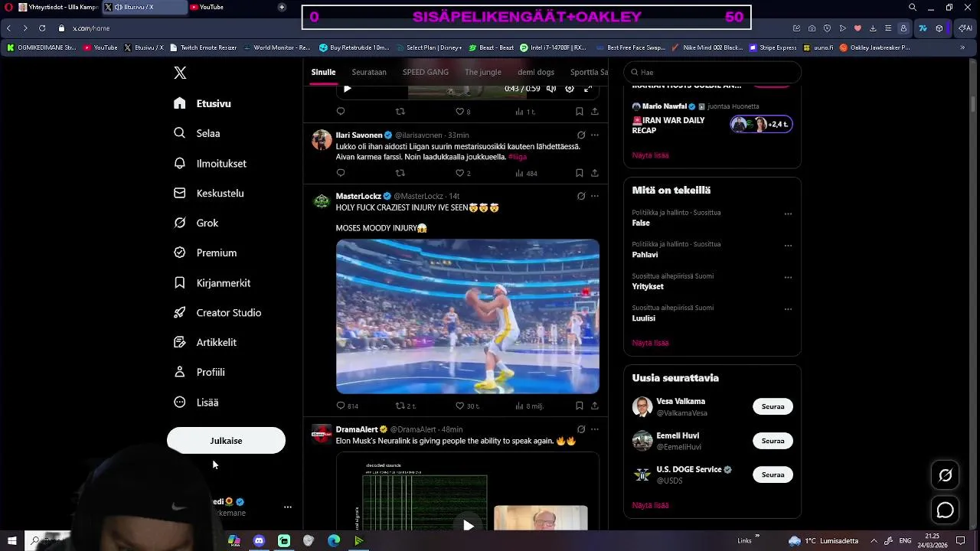Repost Ilari Savonen's post

tap(400, 173)
